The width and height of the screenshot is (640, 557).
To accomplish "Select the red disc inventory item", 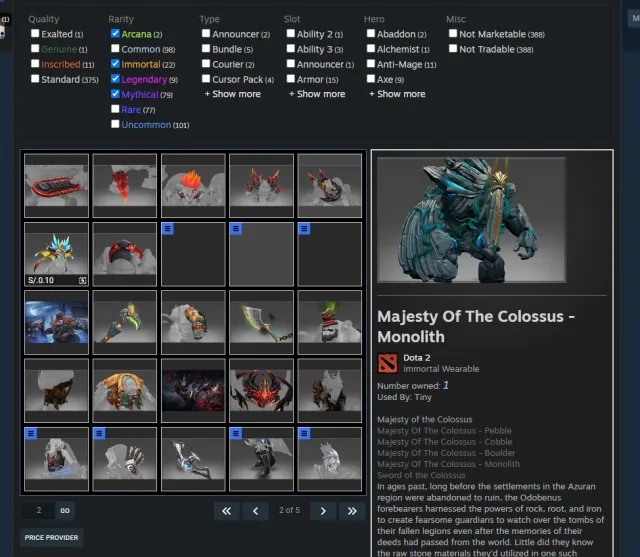I will coord(56,186).
